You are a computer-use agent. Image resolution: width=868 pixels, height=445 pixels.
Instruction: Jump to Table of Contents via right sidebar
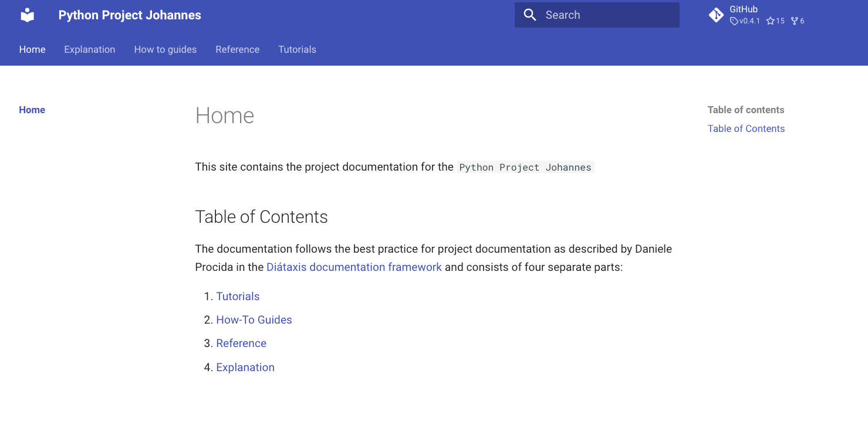pos(746,128)
